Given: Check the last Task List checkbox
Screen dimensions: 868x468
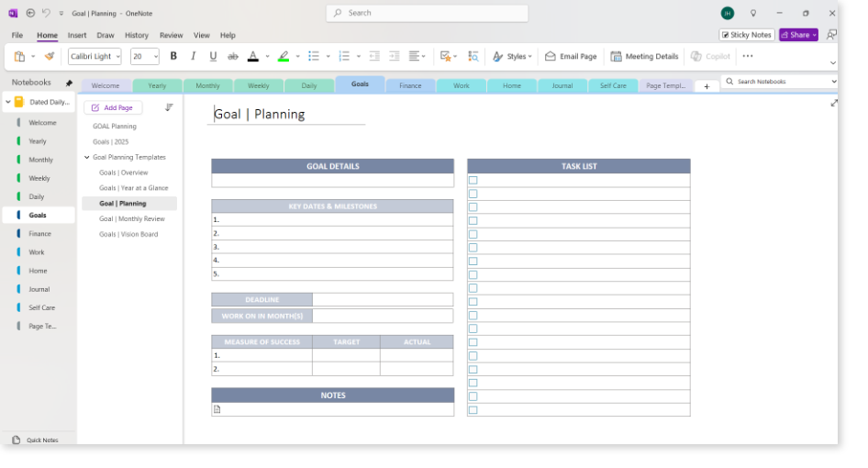Looking at the screenshot, I should pos(473,410).
